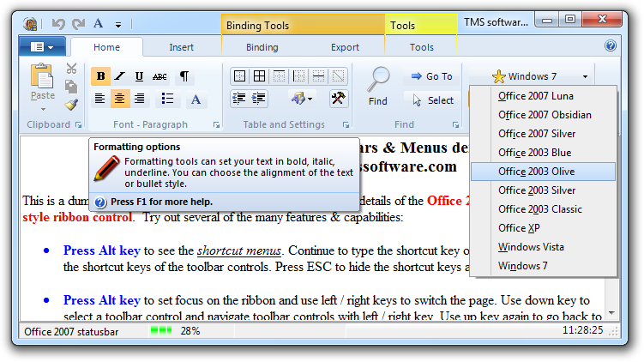Click the Undo arrow in quick access toolbar
Screen dimensions: 644x362
(58, 24)
